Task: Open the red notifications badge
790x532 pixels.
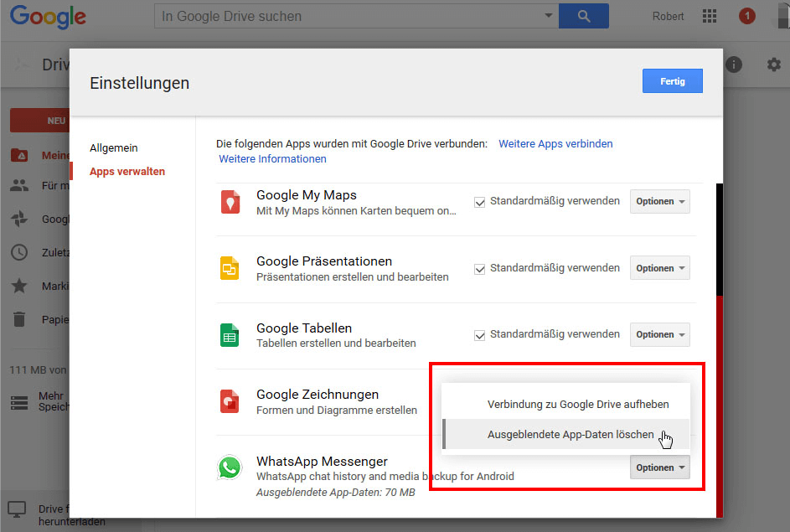Action: coord(746,16)
